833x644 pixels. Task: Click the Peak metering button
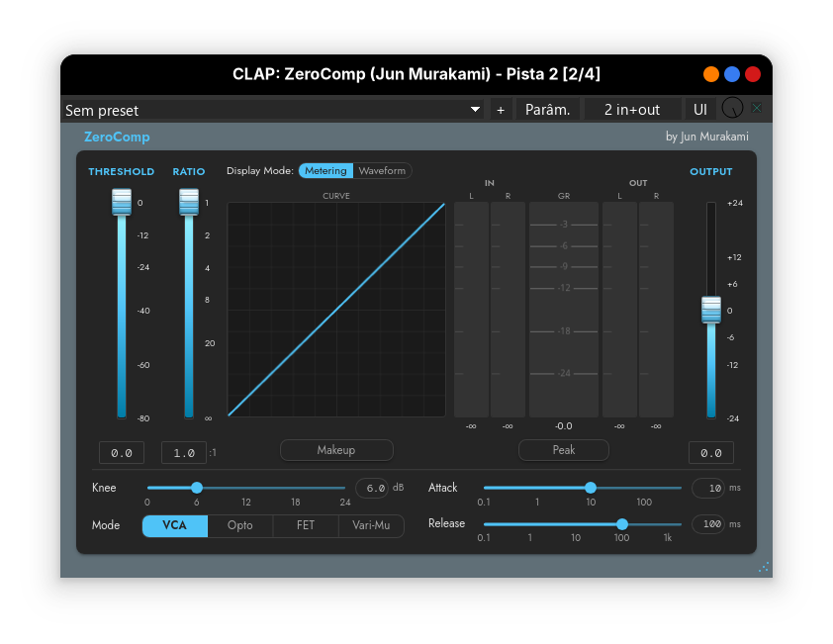click(564, 450)
